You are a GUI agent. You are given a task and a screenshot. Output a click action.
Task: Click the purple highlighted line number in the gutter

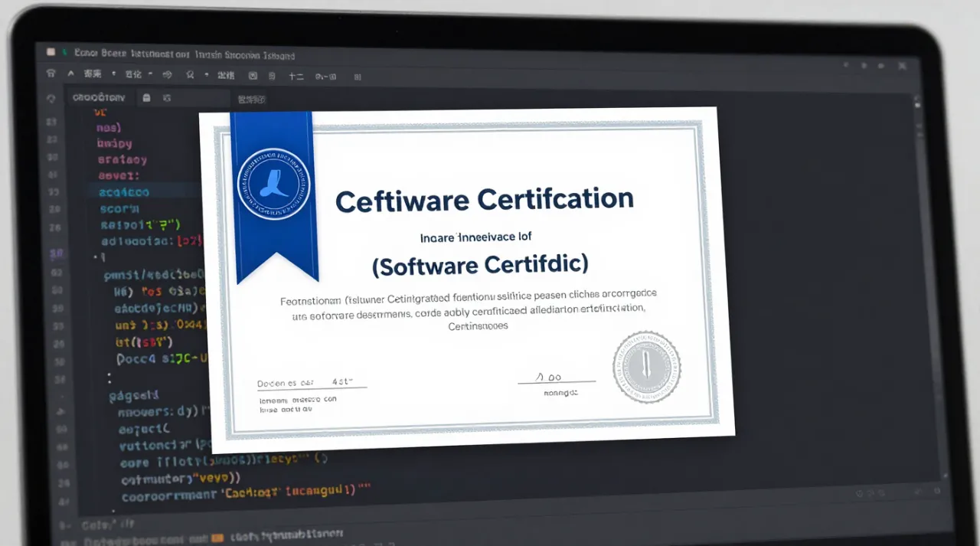(x=55, y=254)
